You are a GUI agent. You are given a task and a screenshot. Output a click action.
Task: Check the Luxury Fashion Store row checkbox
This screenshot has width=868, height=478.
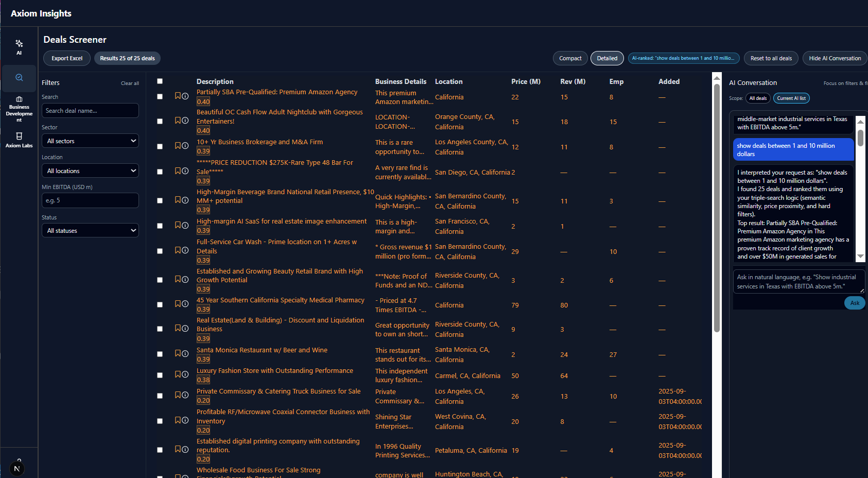tap(160, 375)
